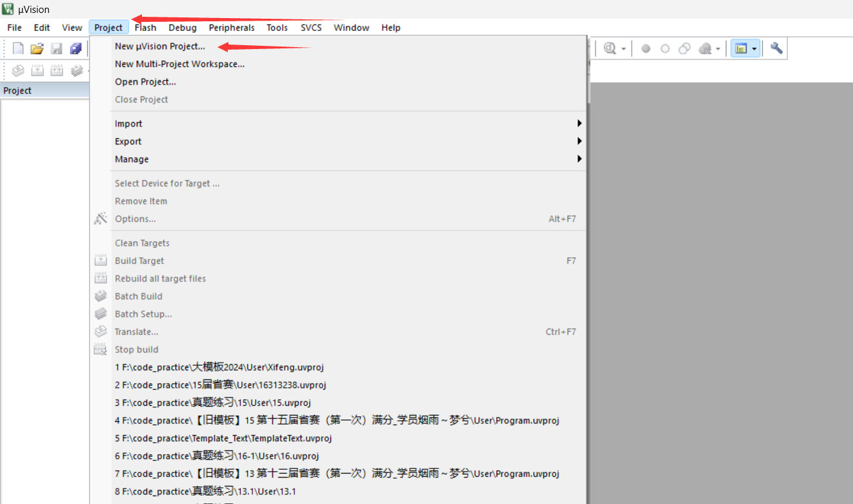Open the File menu

point(14,27)
